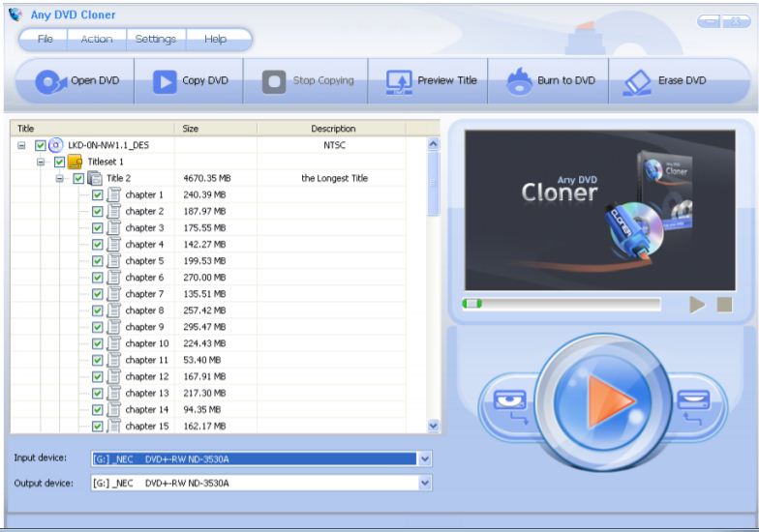Image resolution: width=759 pixels, height=532 pixels.
Task: Click the disc icon beside LKD-0N-NW1.1_DES
Action: (x=56, y=145)
